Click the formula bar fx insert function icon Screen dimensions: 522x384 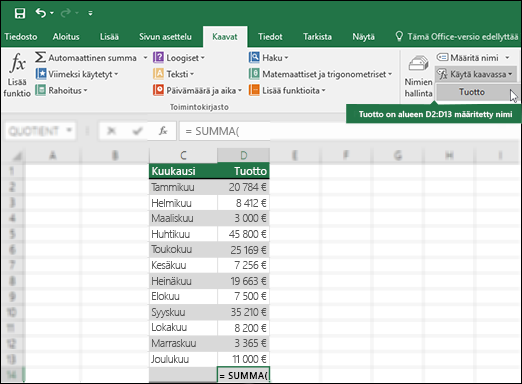click(163, 131)
